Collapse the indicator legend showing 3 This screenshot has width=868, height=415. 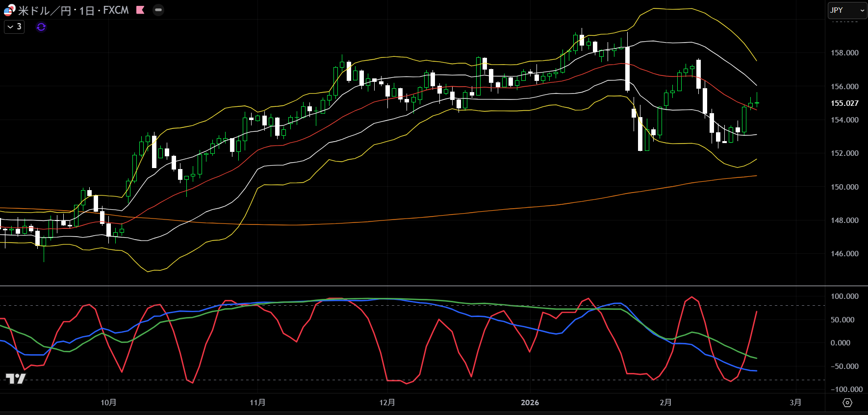14,27
